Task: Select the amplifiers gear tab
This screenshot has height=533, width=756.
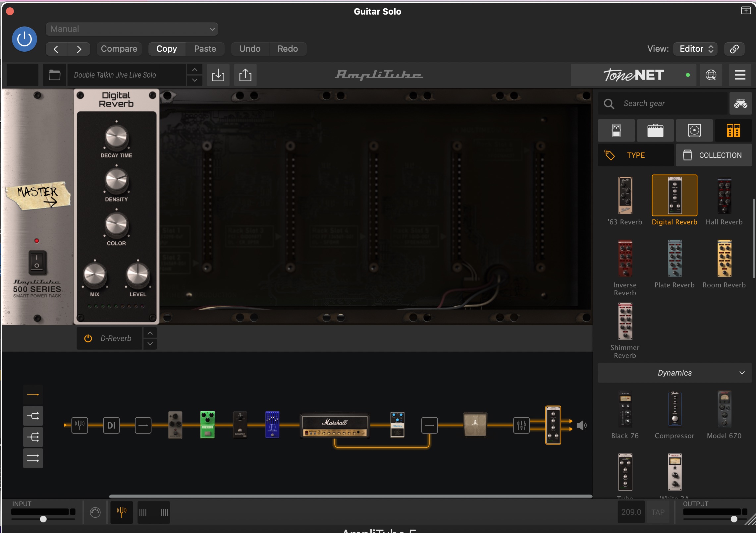Action: pyautogui.click(x=655, y=131)
